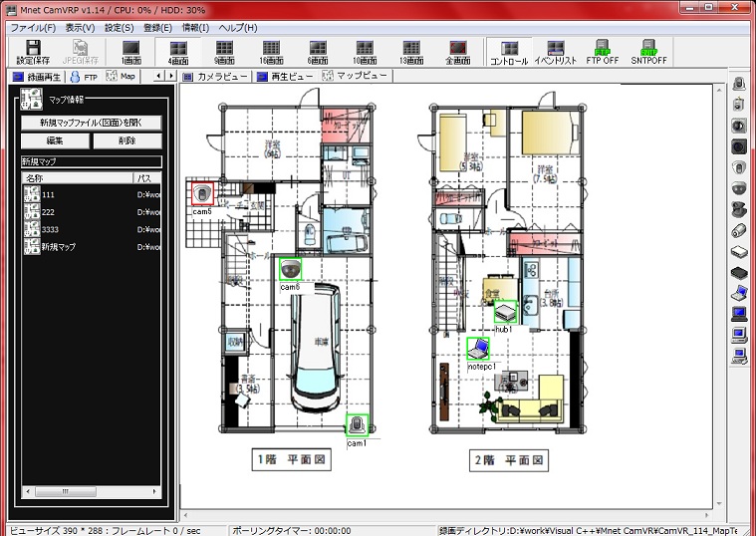The image size is (756, 536).
Task: Switch to the Map tab
Action: (x=122, y=76)
